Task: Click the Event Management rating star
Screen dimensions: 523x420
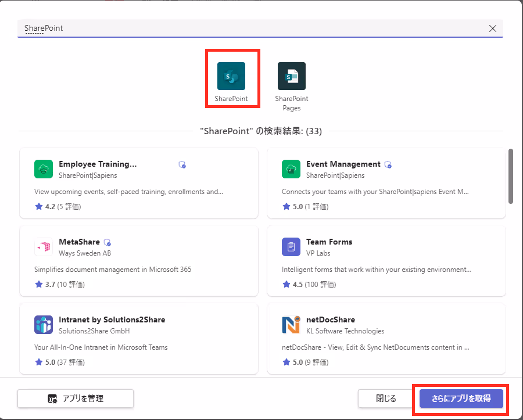Action: click(286, 206)
